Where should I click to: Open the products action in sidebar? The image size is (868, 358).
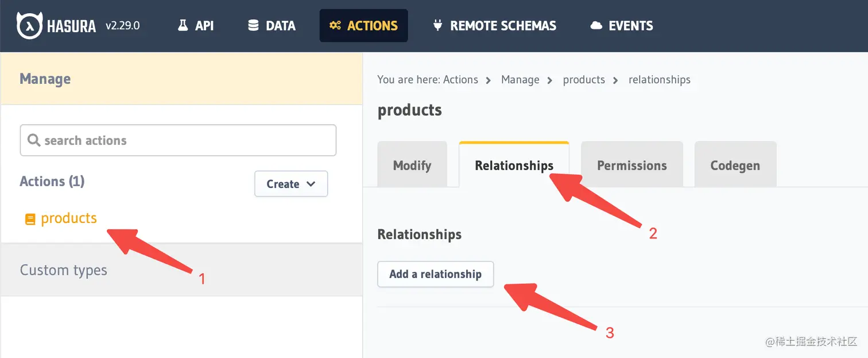point(69,218)
